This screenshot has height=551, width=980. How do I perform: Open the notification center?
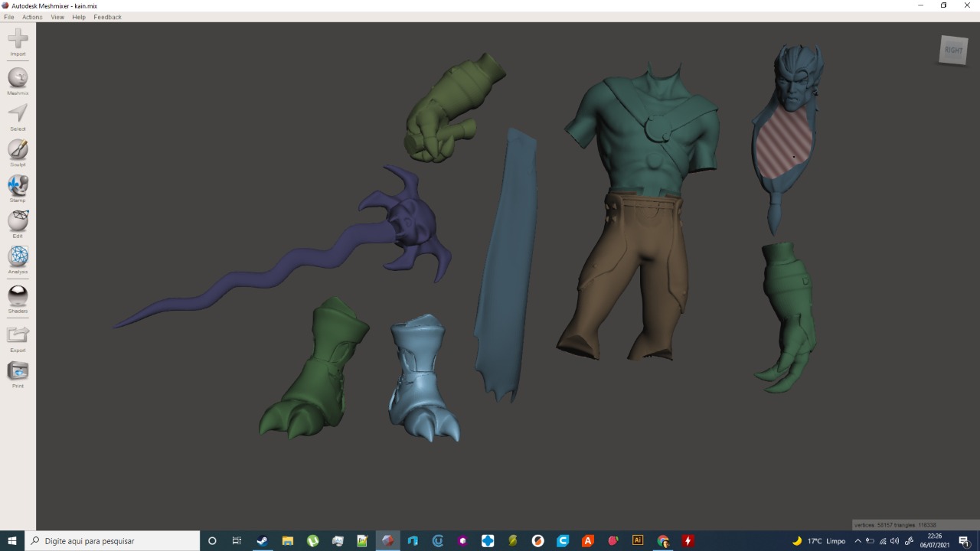click(964, 541)
